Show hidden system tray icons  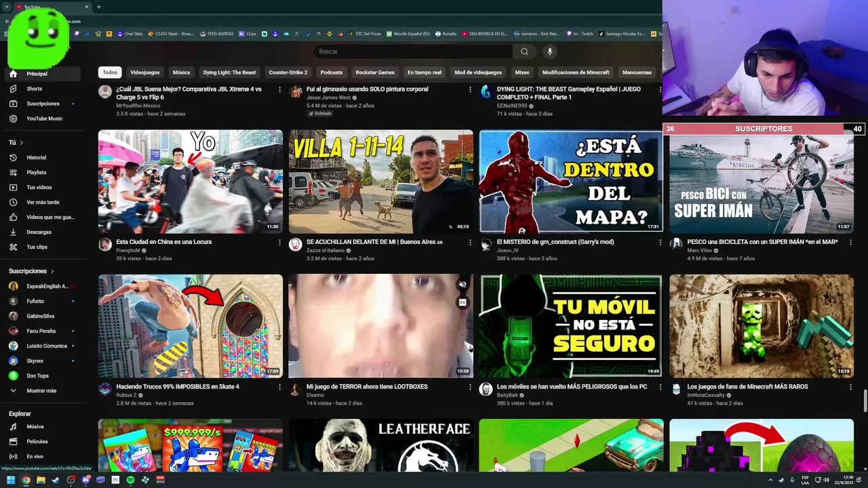point(770,480)
